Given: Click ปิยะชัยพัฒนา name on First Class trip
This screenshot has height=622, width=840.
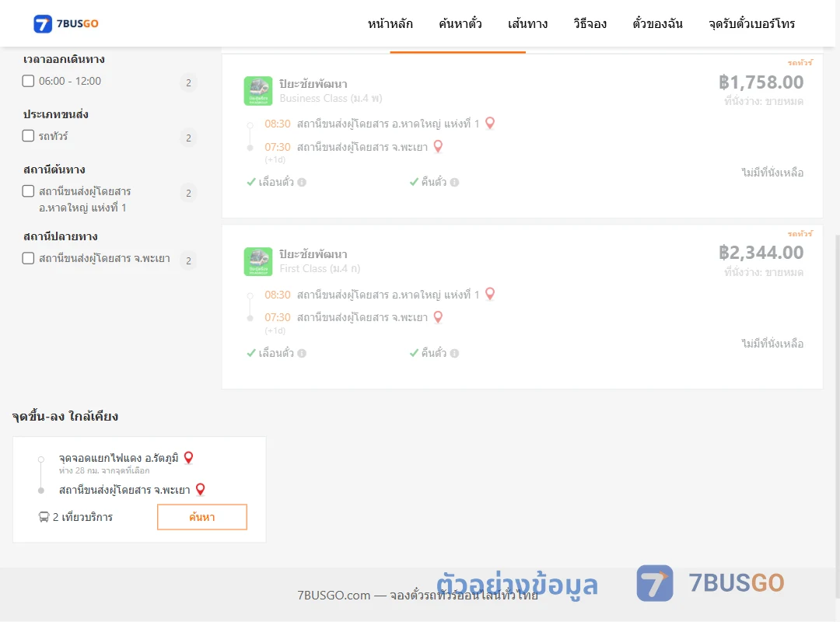Looking at the screenshot, I should point(313,254).
